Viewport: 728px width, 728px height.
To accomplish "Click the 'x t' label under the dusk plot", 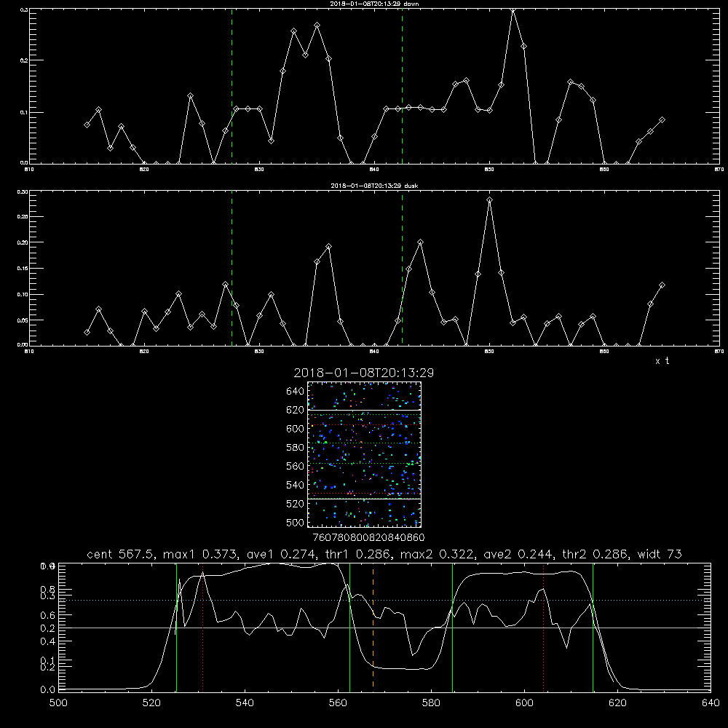I will (x=662, y=361).
